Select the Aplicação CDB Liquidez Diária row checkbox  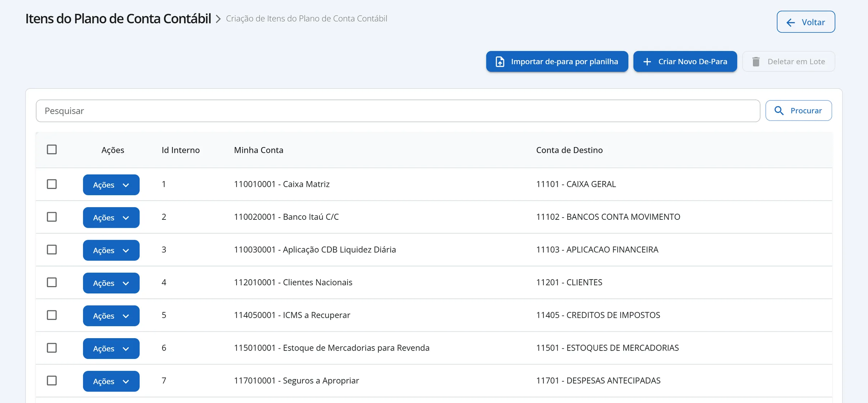pyautogui.click(x=52, y=249)
